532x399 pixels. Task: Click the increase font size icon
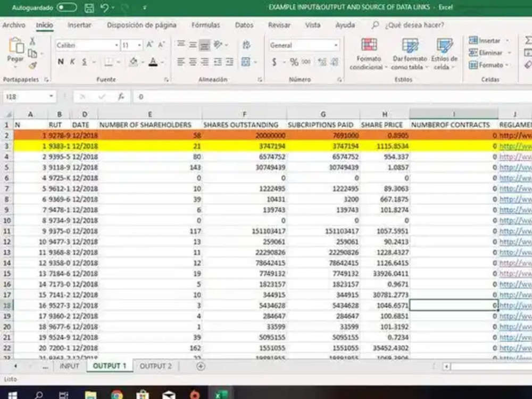[149, 45]
